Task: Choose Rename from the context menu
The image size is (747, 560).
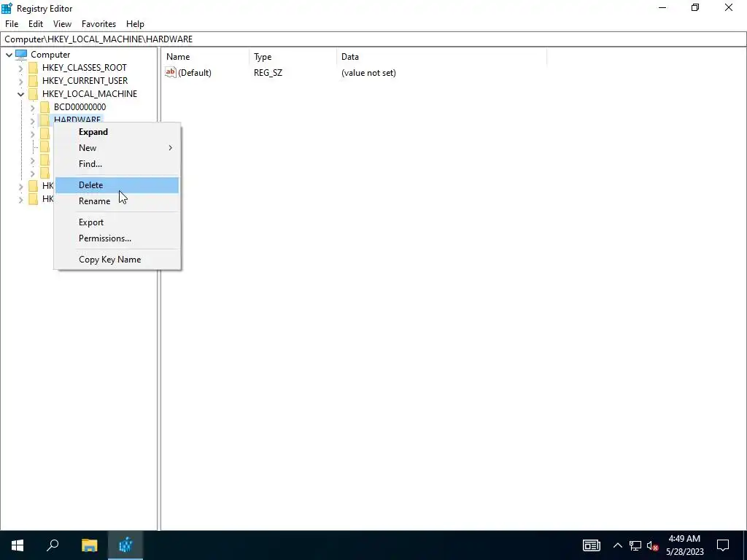Action: (x=117, y=201)
